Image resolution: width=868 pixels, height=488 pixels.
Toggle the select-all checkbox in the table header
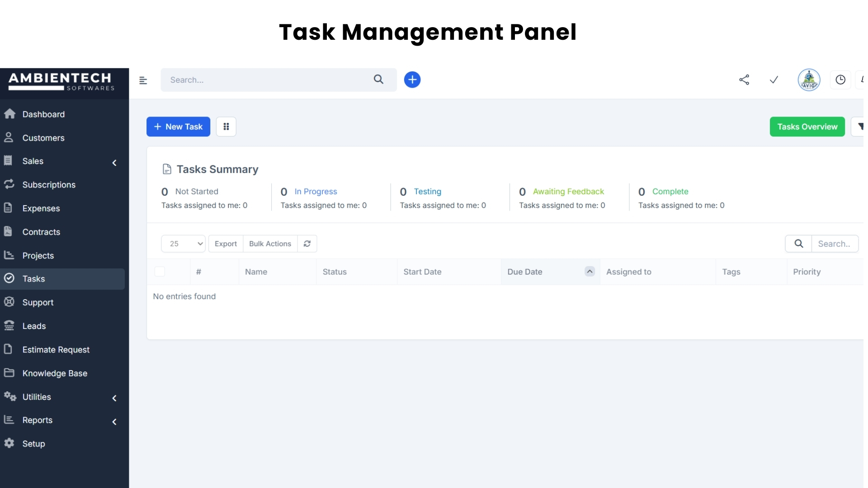(160, 272)
